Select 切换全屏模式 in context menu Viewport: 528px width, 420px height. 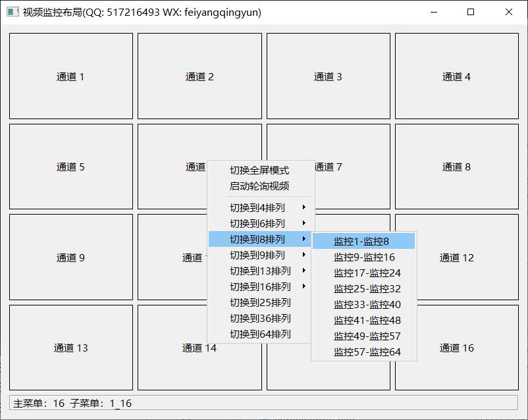tap(259, 171)
